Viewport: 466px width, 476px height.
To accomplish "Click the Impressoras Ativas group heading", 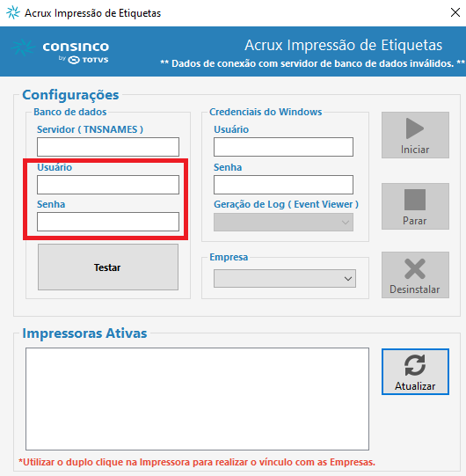I will (84, 333).
